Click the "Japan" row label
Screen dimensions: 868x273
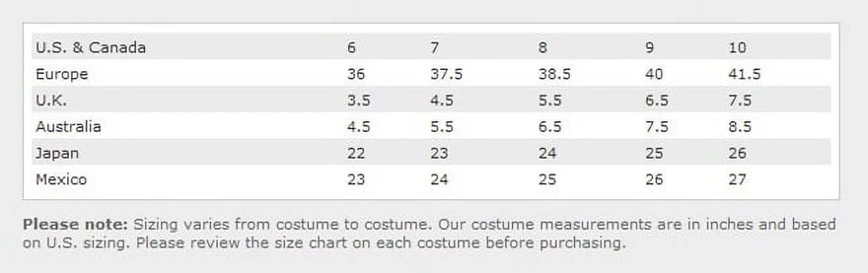[57, 153]
